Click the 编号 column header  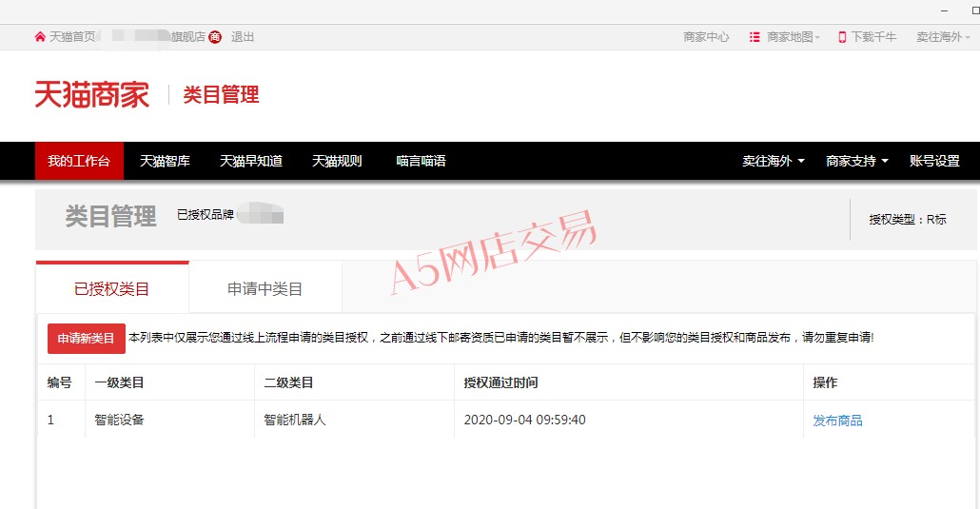(x=59, y=382)
